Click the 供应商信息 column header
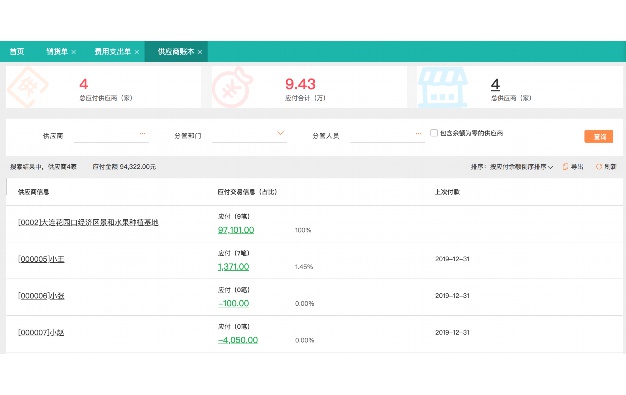Viewport: 626px width, 395px height. (34, 192)
